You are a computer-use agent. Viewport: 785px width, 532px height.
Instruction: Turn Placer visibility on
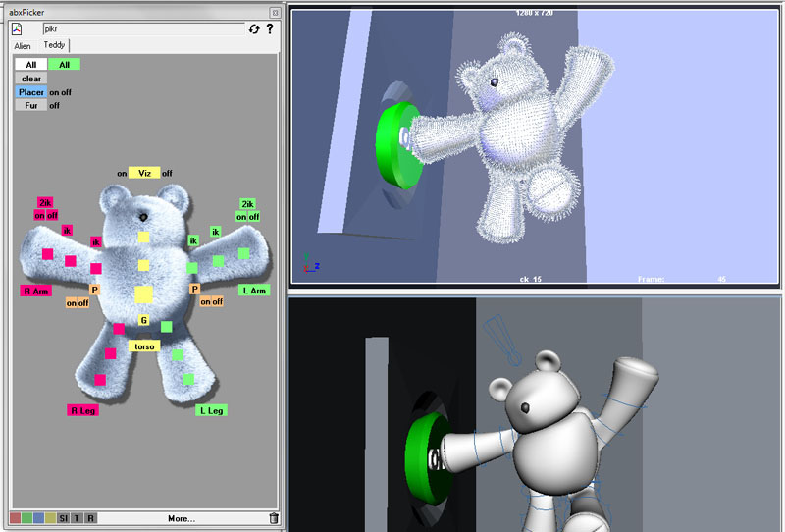point(54,92)
